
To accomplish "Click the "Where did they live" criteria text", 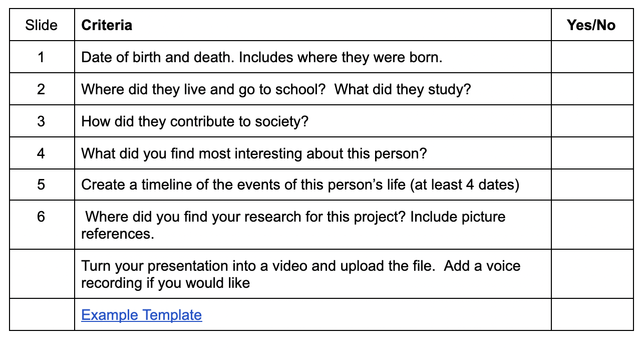I will tap(276, 89).
